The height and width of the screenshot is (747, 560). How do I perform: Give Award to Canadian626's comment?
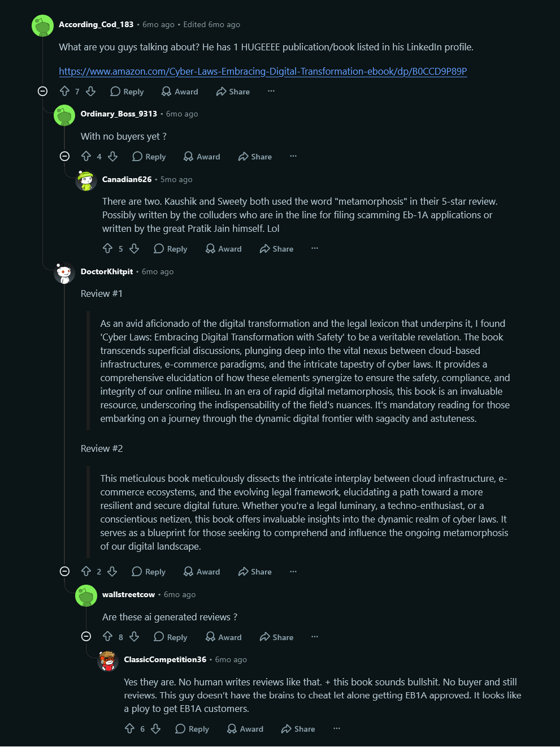[x=223, y=248]
